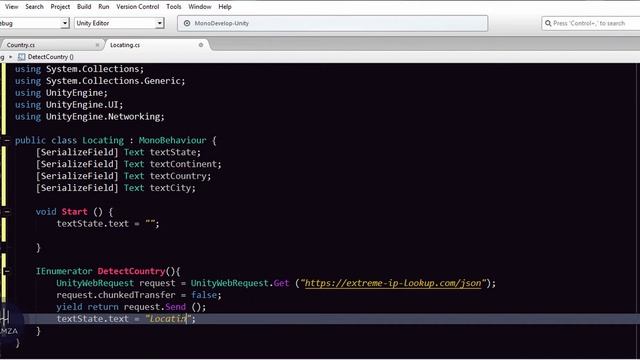Click 'Get' in UnityWebRequest.Get call
The image size is (640, 360).
[281, 283]
